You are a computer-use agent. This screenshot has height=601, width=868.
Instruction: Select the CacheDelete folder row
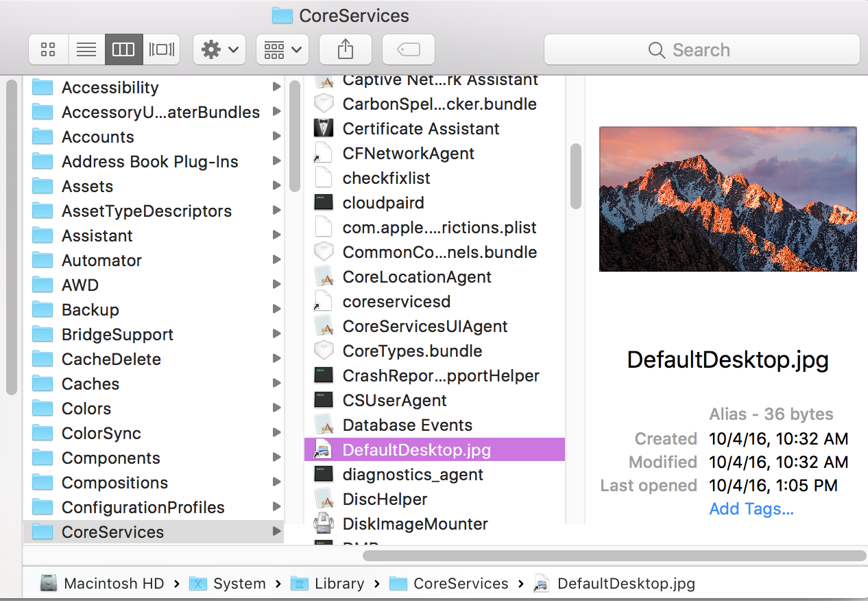tap(154, 359)
